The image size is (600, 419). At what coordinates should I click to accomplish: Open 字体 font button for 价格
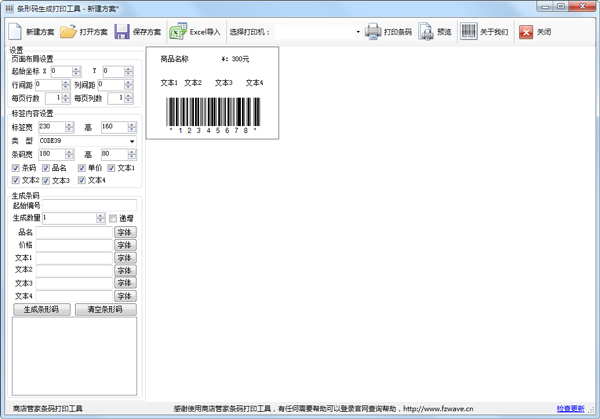pos(125,245)
